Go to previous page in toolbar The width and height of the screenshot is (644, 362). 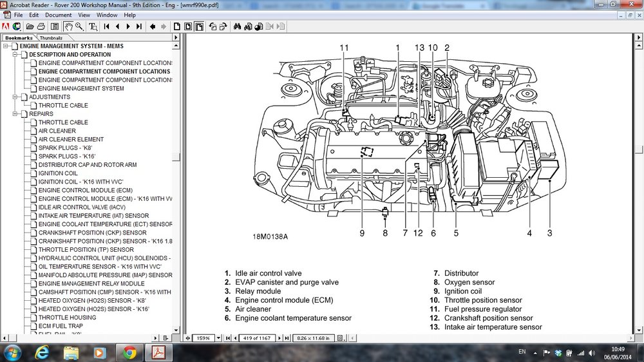coord(117,26)
